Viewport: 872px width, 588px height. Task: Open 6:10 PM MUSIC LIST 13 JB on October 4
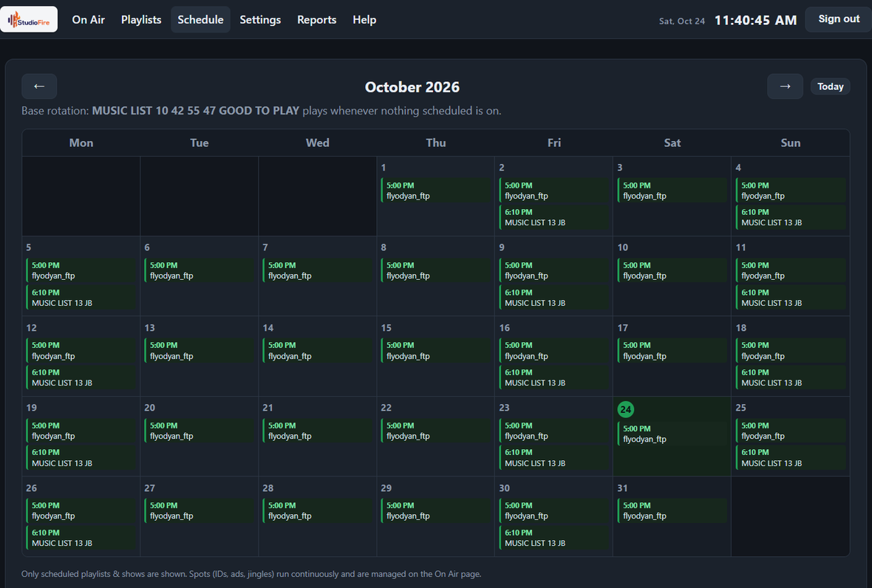coord(790,217)
